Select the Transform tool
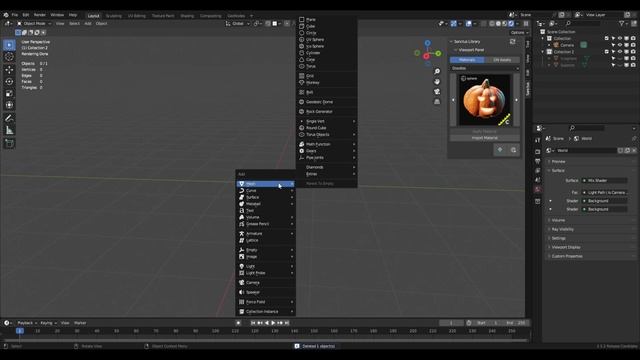This screenshot has width=640, height=360. coord(9,105)
